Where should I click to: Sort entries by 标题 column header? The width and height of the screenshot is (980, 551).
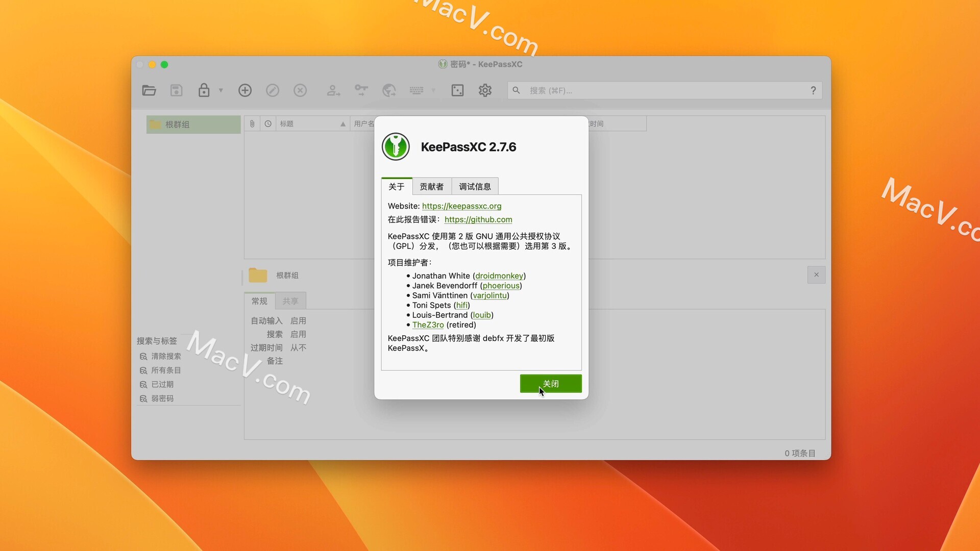coord(313,124)
